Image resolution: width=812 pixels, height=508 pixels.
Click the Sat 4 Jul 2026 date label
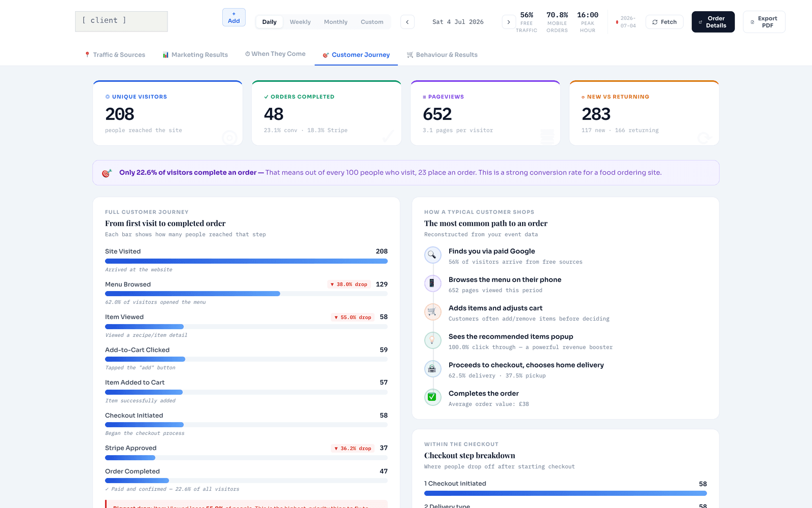[458, 22]
